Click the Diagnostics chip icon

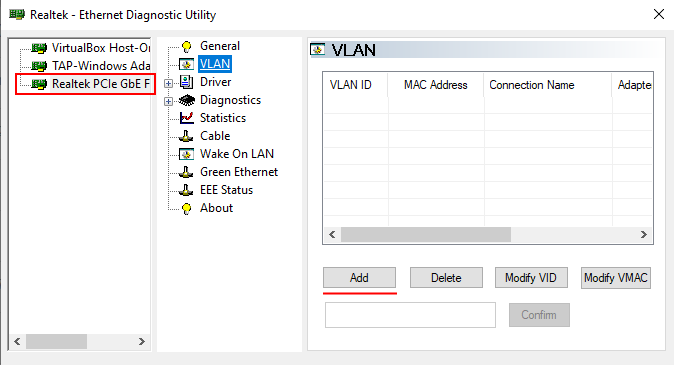187,100
